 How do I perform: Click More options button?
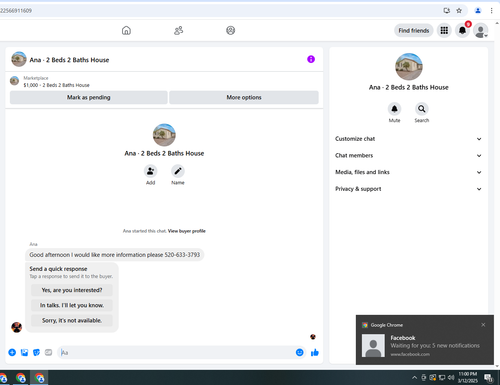(x=244, y=97)
